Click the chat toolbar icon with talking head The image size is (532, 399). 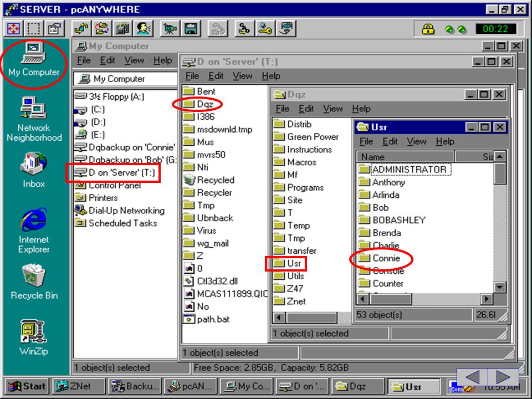point(144,28)
